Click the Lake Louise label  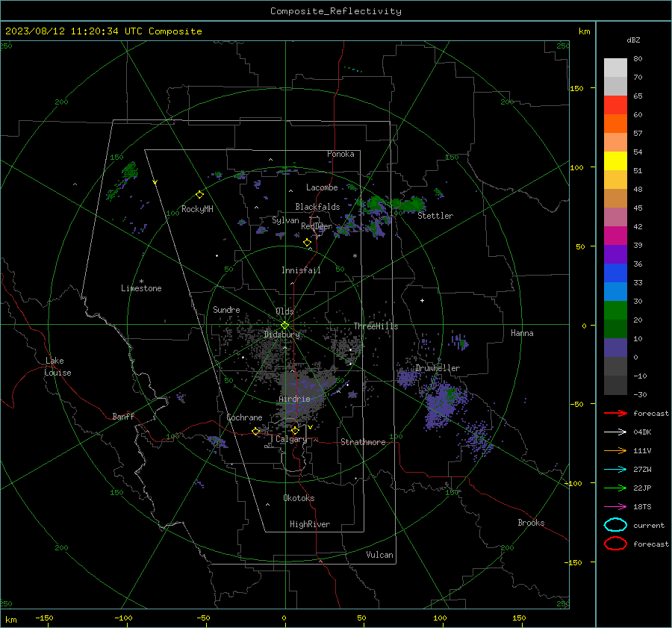pyautogui.click(x=57, y=367)
